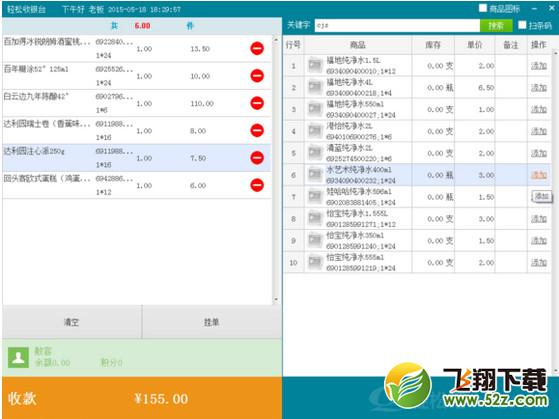Image resolution: width=559 pixels, height=419 pixels.
Task: Select product name 娃哈哈纯净水596ml
Action: click(x=359, y=191)
